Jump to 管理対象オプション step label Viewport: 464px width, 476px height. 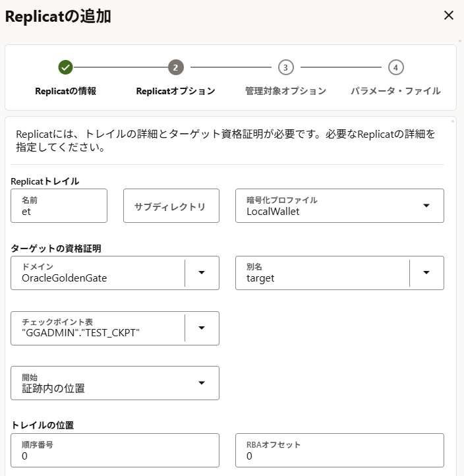(285, 91)
